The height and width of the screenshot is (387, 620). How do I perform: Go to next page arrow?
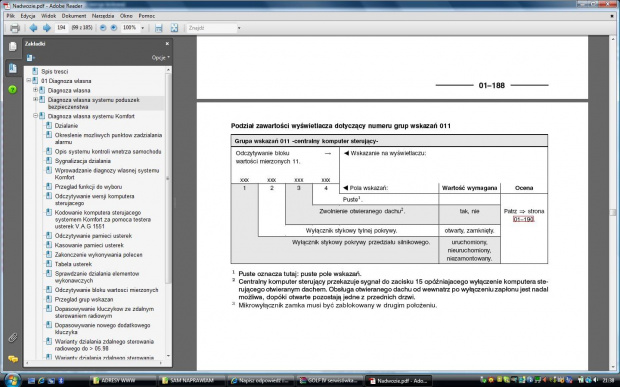(47, 28)
